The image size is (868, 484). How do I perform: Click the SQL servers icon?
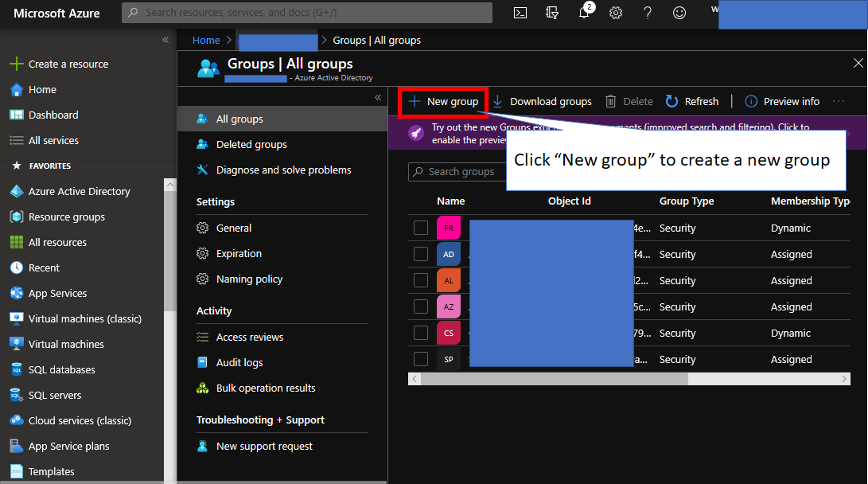pyautogui.click(x=17, y=395)
